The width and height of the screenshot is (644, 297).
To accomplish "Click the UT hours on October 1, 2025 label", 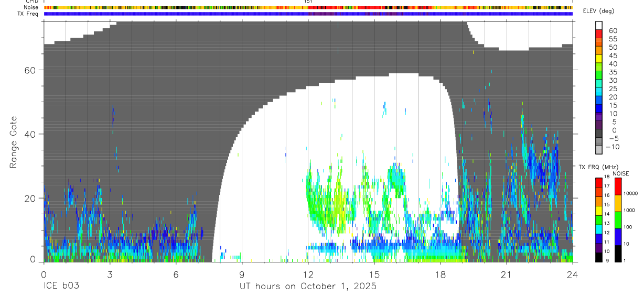I will coord(308,287).
